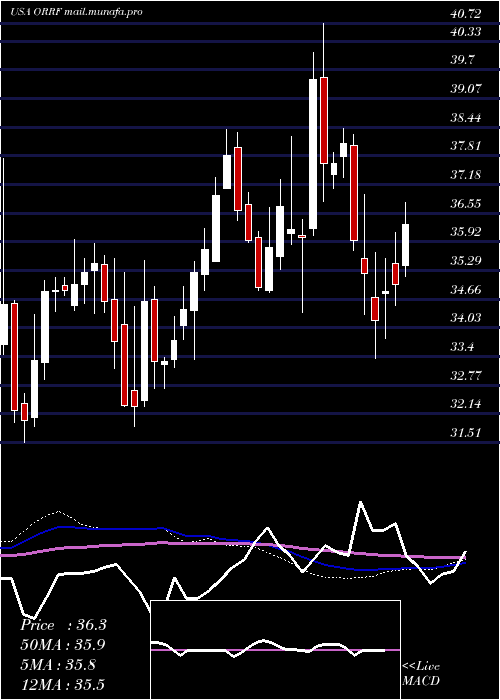Click the 'Price : 36.3' readout
This screenshot has height=700, width=500.
pyautogui.click(x=63, y=625)
